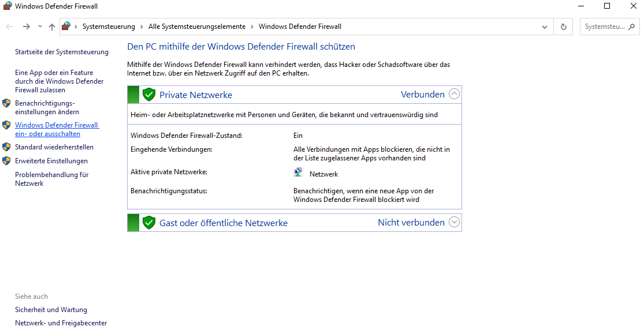The image size is (644, 334).
Task: Click the page heading Den PC schützen
Action: [x=241, y=46]
